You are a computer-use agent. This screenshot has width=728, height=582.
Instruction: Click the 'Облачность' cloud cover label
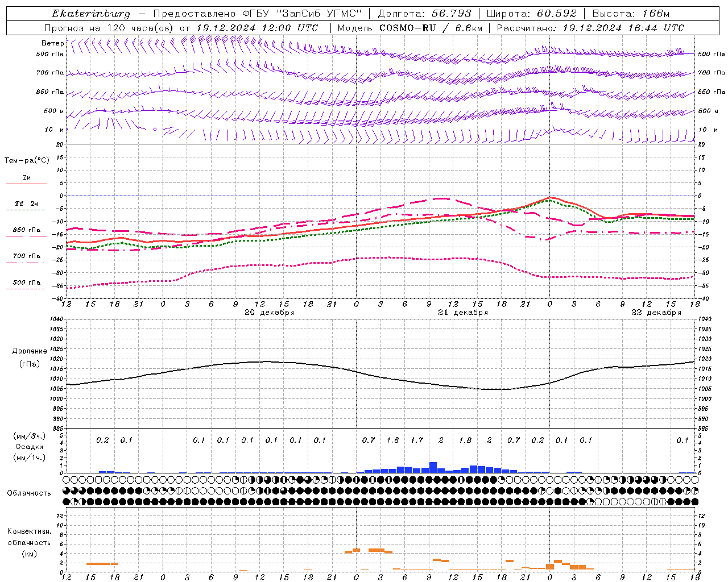pyautogui.click(x=29, y=493)
